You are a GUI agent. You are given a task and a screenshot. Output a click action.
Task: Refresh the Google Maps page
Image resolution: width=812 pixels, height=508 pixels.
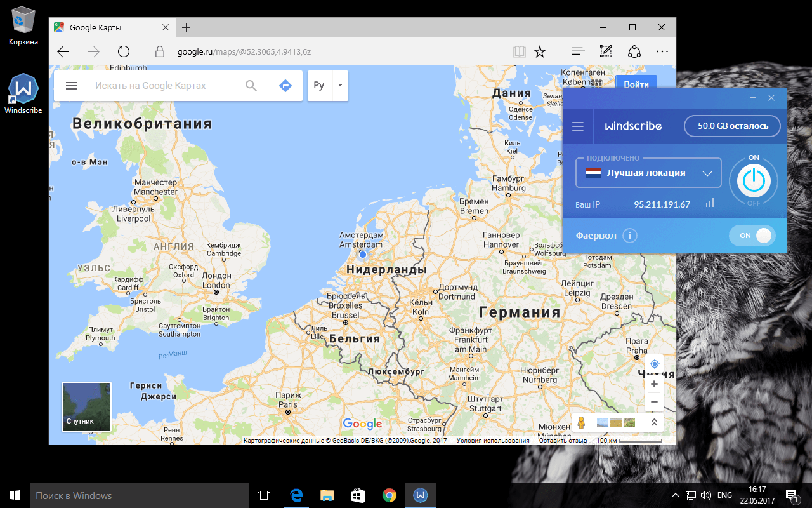pos(124,52)
